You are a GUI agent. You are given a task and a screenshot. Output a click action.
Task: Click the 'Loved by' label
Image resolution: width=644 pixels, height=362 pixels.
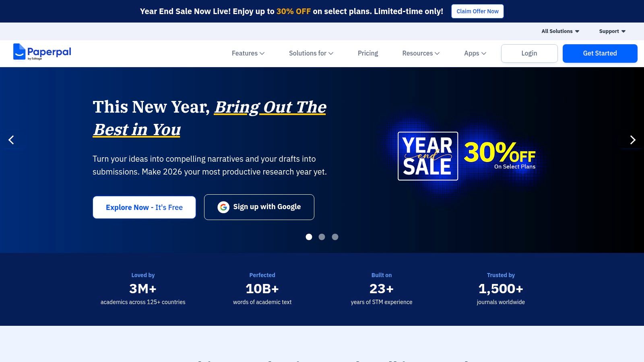point(143,275)
